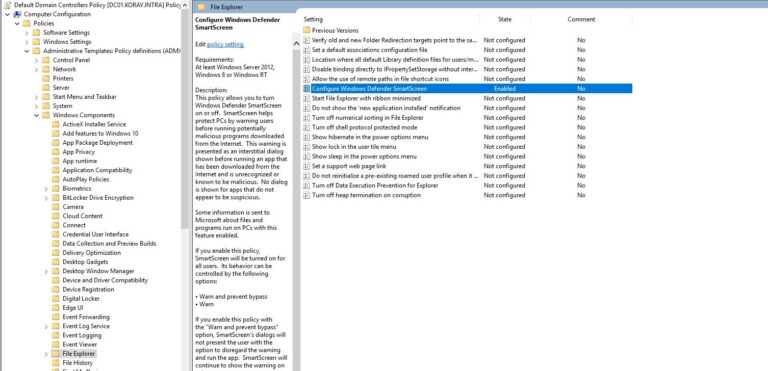
Task: Click the Printers folder icon
Action: (x=46, y=78)
